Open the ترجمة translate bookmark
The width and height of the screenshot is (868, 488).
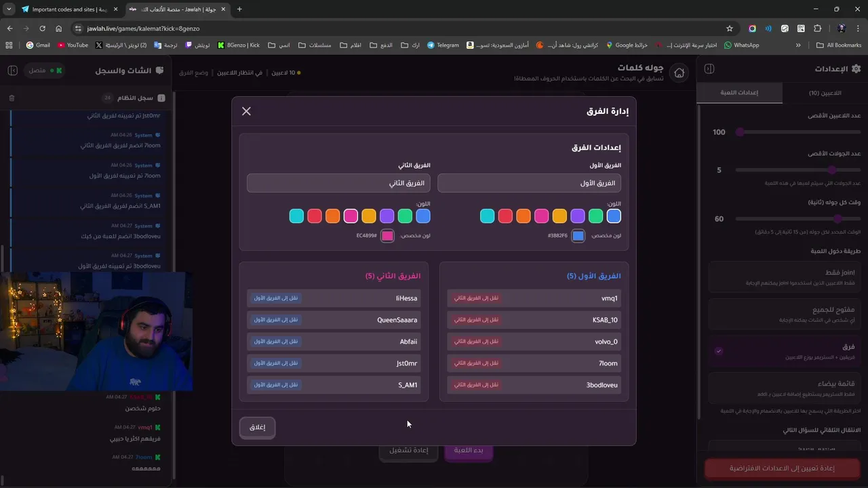pyautogui.click(x=165, y=45)
